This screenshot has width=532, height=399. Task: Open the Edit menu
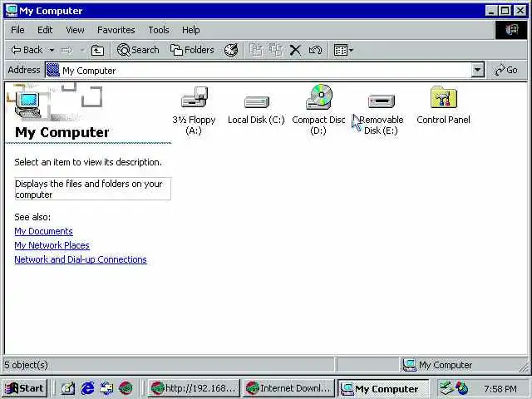tap(45, 30)
